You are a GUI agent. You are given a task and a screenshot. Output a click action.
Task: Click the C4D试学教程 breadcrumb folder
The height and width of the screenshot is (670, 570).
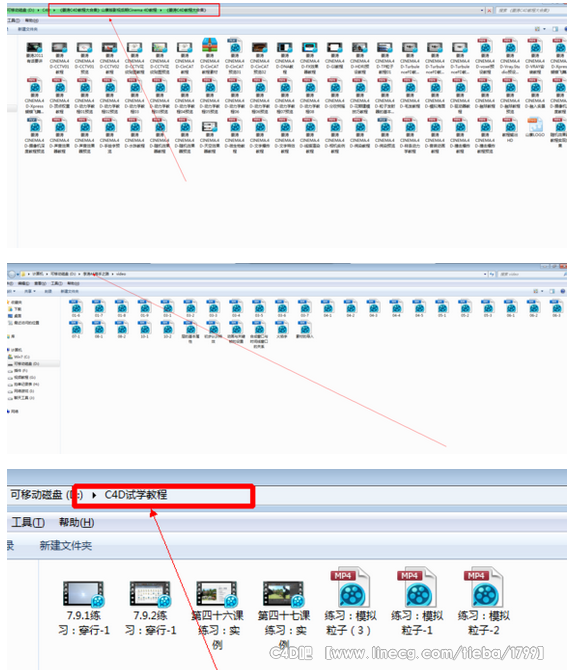point(136,495)
